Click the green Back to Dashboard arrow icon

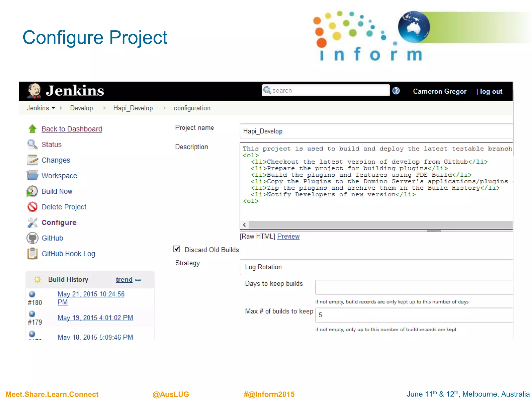(32, 129)
